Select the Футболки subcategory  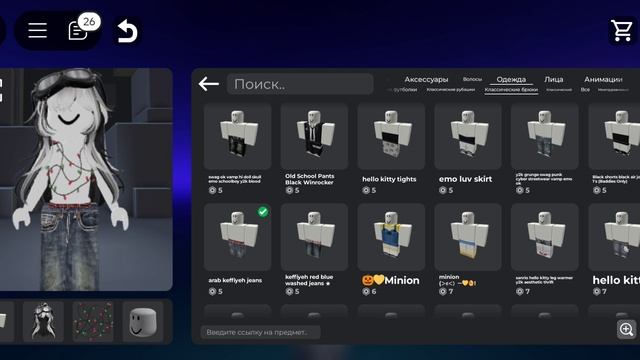coord(404,89)
